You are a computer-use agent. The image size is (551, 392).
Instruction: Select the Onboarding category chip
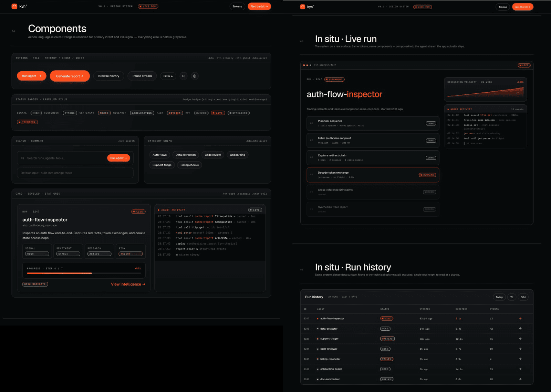pyautogui.click(x=238, y=155)
